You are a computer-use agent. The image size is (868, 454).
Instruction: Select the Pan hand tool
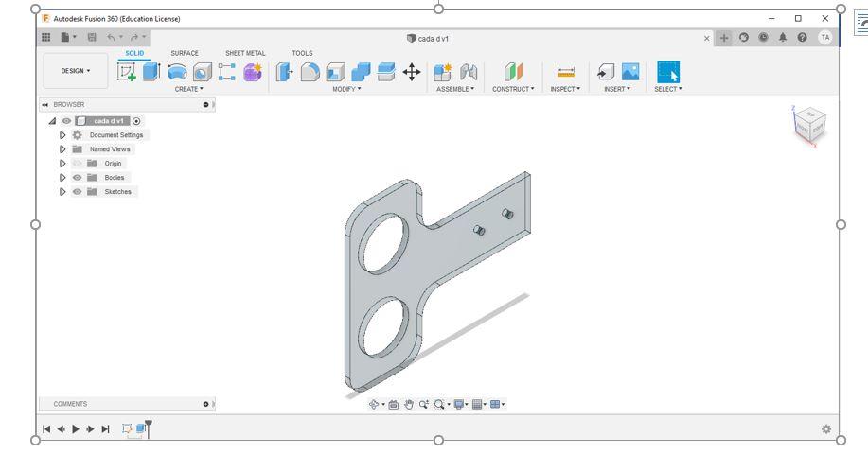coord(409,405)
